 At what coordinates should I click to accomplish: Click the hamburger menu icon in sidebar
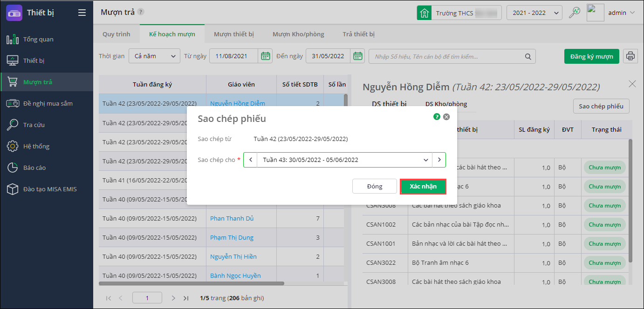coord(82,13)
